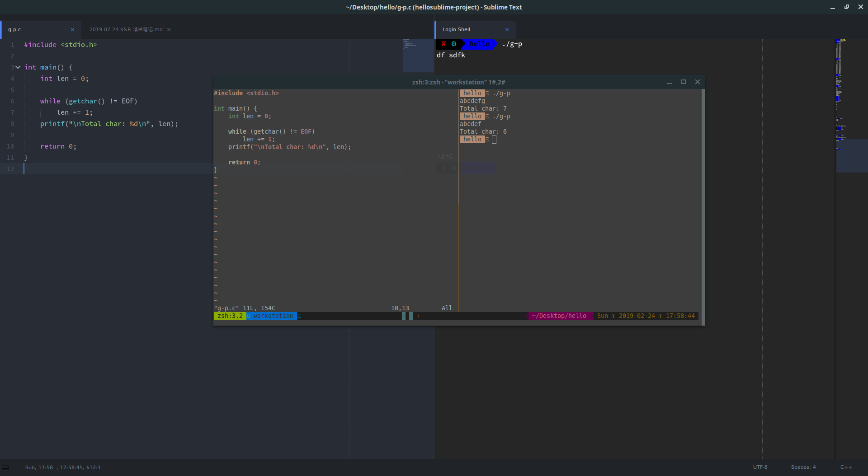Close the Sublime Text window
Image resolution: width=868 pixels, height=476 pixels.
tap(860, 7)
